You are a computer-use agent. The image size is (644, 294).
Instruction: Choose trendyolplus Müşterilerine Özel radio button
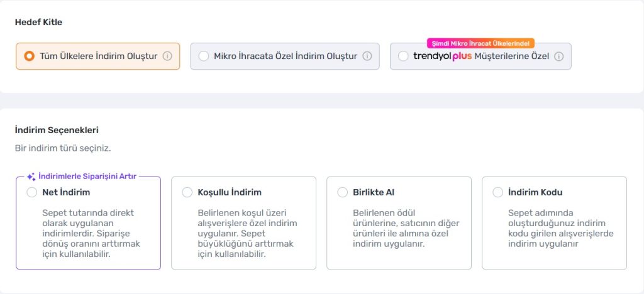pos(403,56)
